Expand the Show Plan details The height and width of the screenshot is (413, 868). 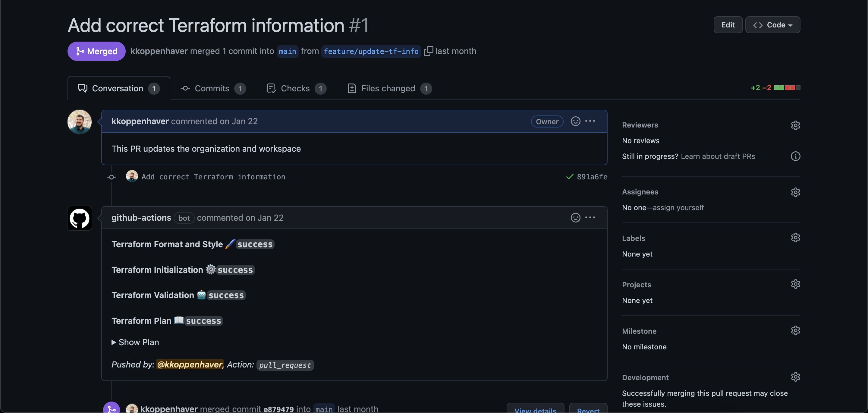135,342
